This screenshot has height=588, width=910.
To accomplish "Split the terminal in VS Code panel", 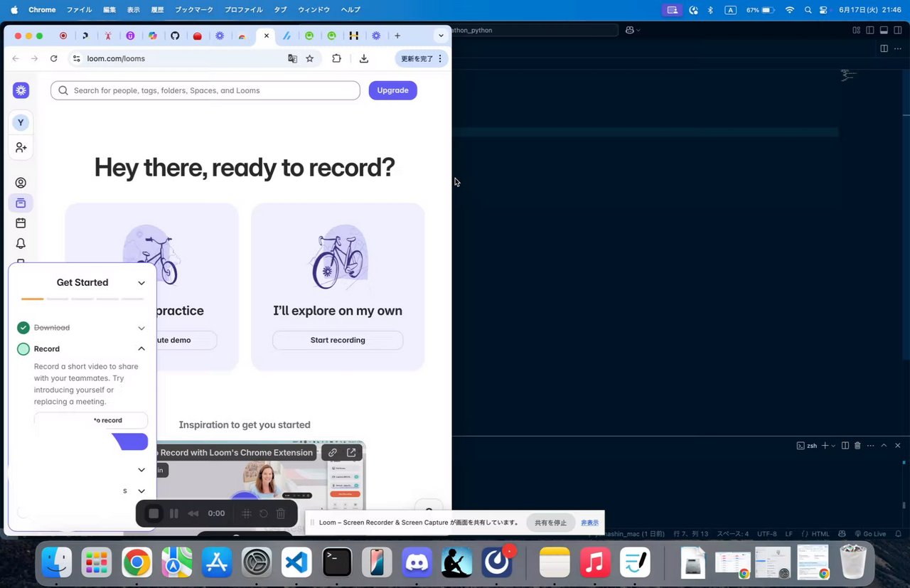I will (x=845, y=445).
